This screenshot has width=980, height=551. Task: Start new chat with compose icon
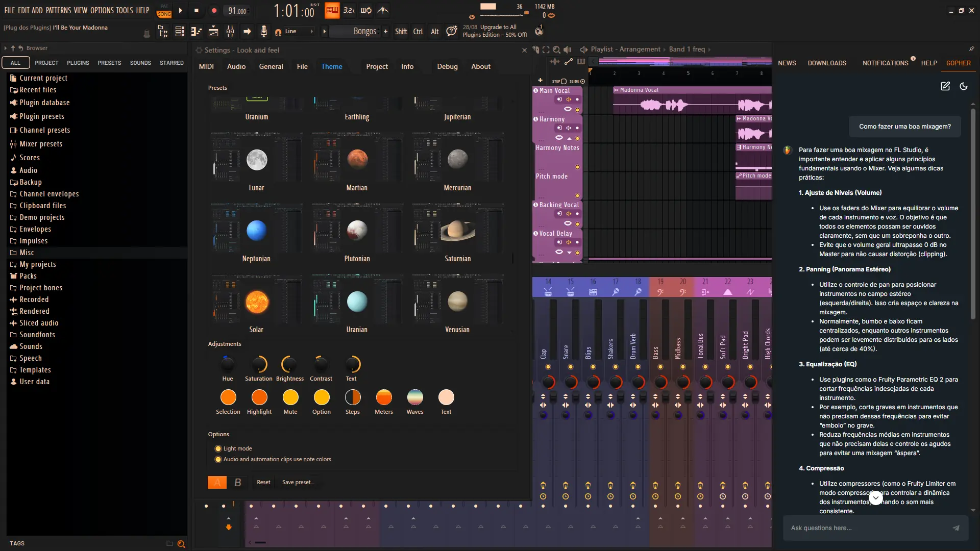(945, 86)
